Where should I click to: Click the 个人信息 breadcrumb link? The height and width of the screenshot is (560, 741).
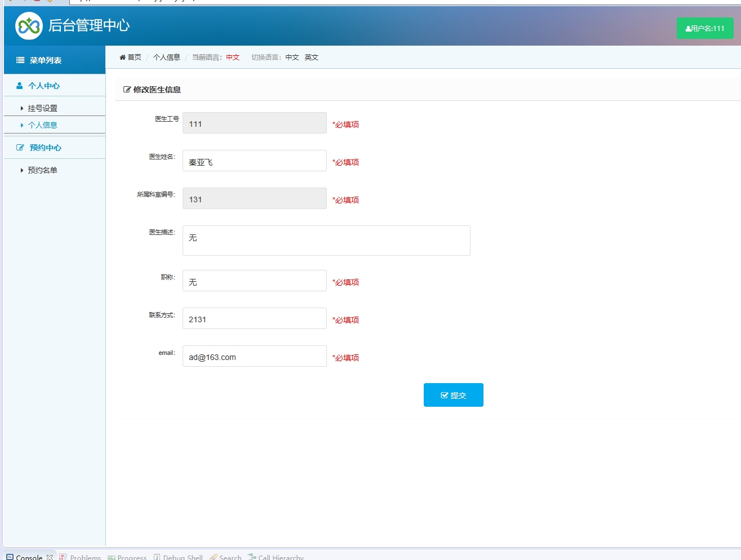click(x=167, y=57)
